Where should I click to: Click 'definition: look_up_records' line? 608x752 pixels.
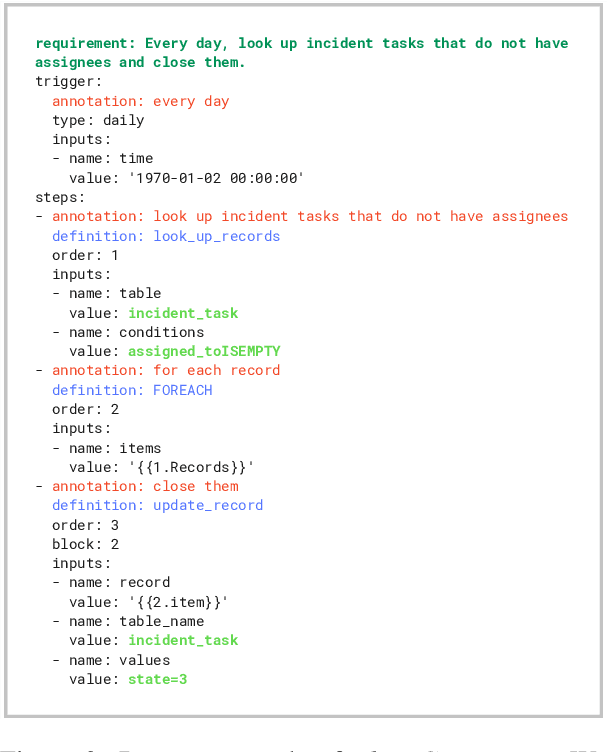pyautogui.click(x=166, y=236)
